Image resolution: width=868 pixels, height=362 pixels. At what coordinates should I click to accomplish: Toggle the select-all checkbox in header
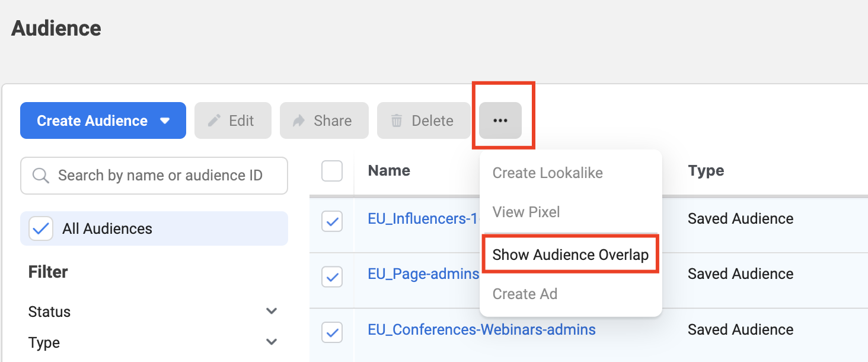coord(332,172)
